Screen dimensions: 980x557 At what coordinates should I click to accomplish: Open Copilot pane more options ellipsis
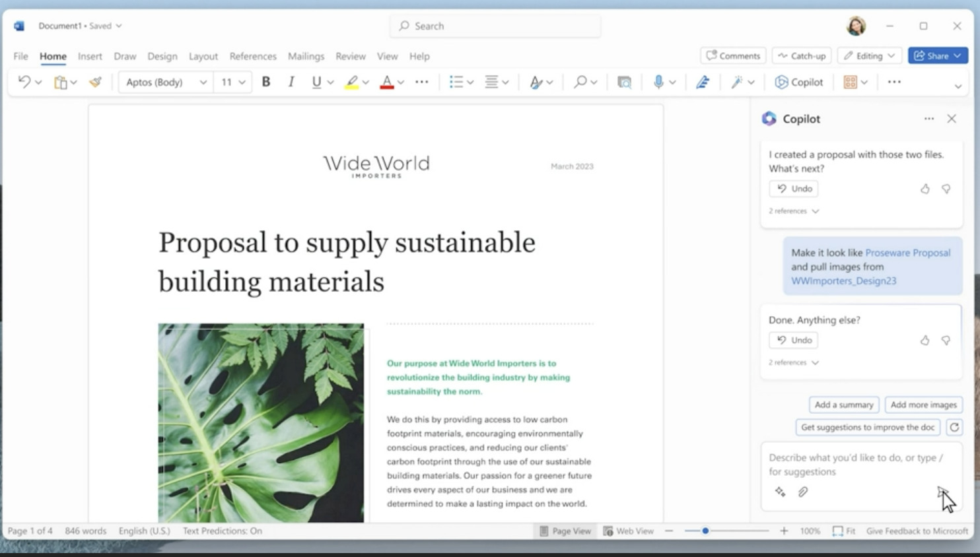pos(929,119)
